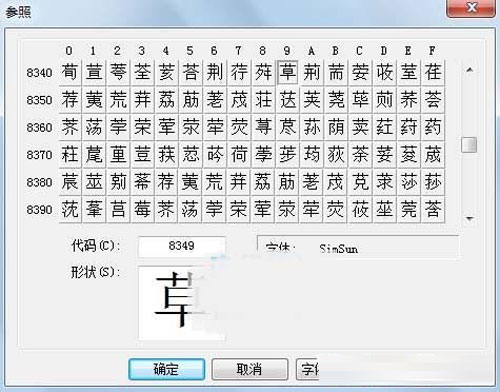Click the row label 8340
Viewport: 500px width, 392px height.
(x=39, y=73)
